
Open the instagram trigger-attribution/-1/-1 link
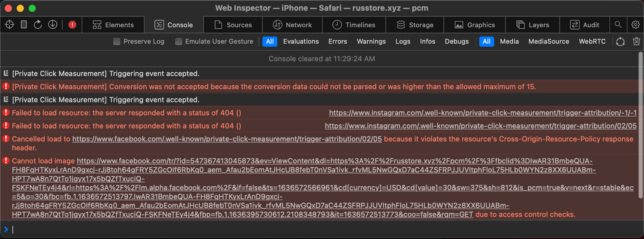pos(483,113)
